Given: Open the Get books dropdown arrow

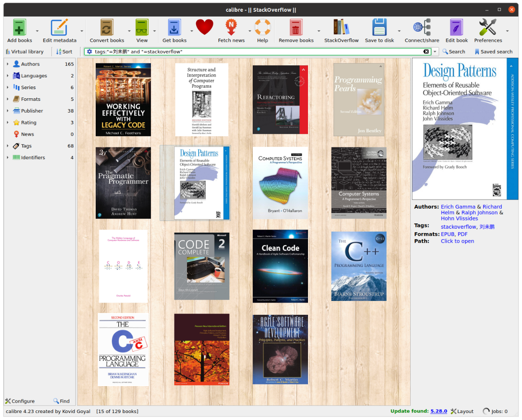Looking at the screenshot, I should point(192,31).
